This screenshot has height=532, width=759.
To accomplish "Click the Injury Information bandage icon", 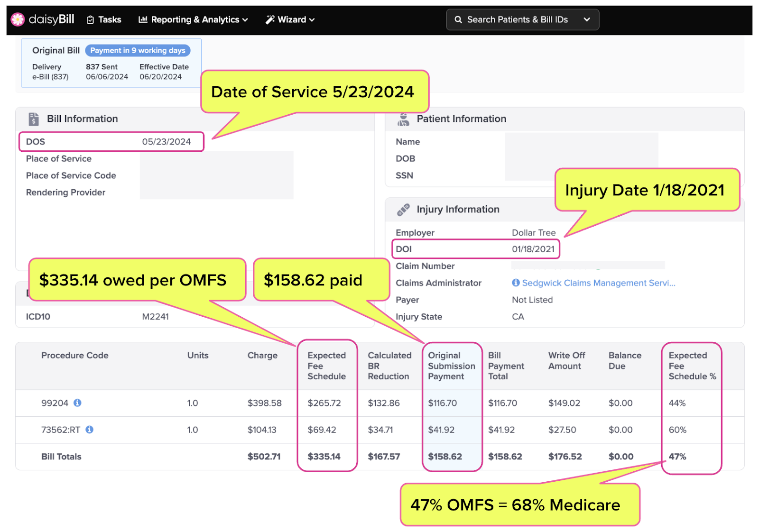I will coord(403,210).
